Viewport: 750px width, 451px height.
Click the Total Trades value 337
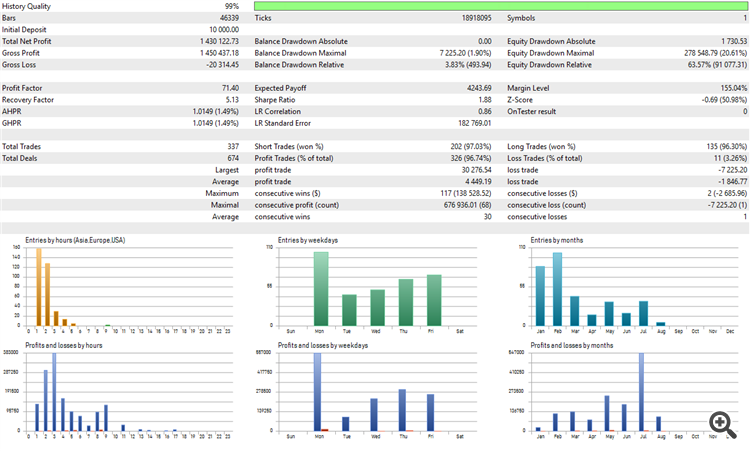coord(233,146)
